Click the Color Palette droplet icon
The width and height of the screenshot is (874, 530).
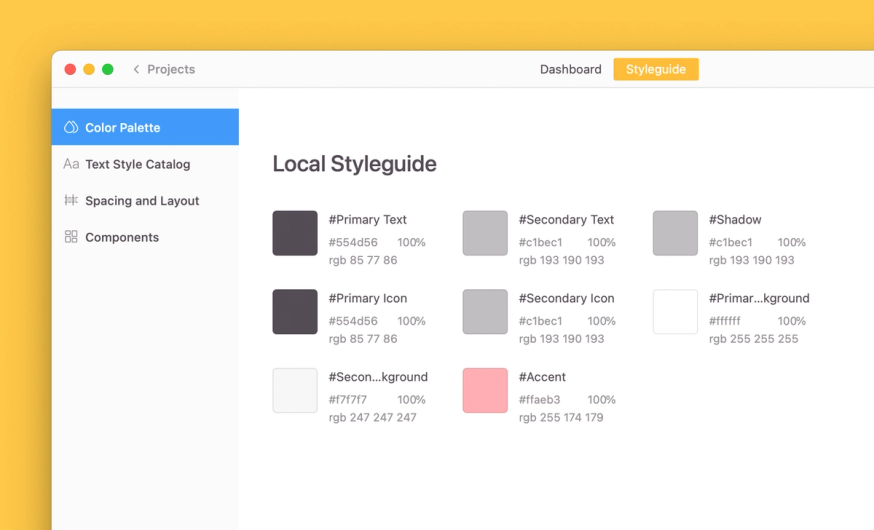(x=71, y=127)
